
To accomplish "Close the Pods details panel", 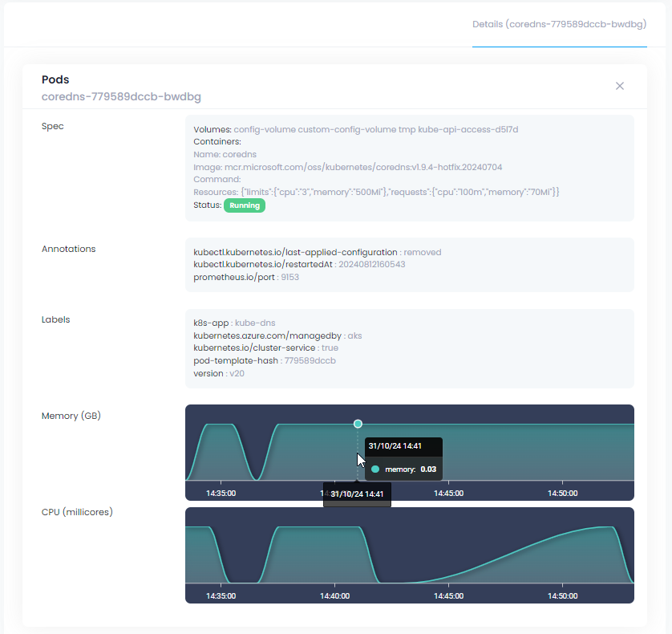I will click(619, 86).
